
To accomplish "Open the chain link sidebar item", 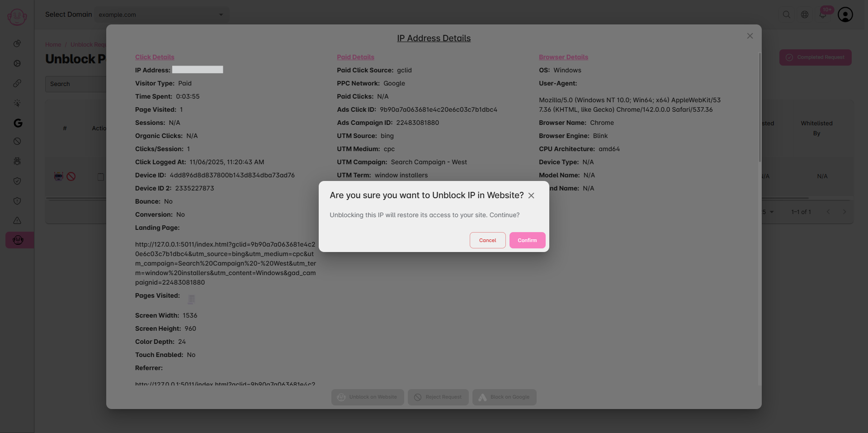I will pyautogui.click(x=17, y=83).
